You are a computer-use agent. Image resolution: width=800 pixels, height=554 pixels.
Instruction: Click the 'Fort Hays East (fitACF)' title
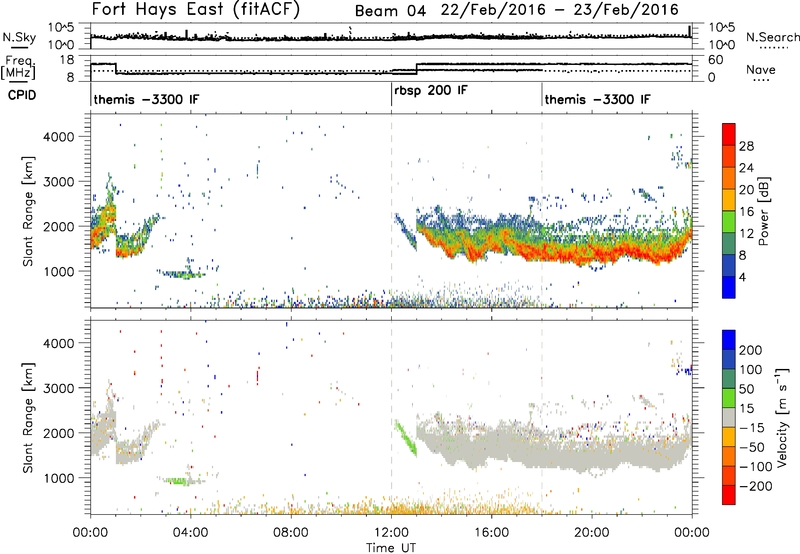pos(196,9)
